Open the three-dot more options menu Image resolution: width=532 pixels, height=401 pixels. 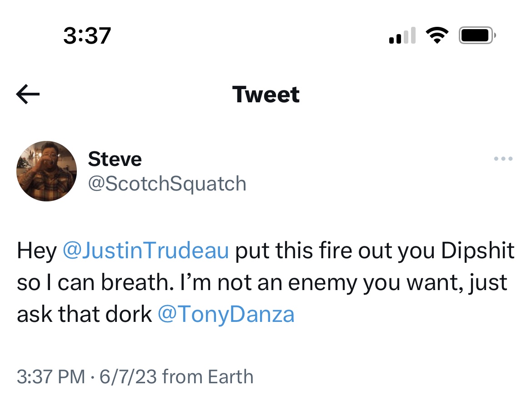503,159
